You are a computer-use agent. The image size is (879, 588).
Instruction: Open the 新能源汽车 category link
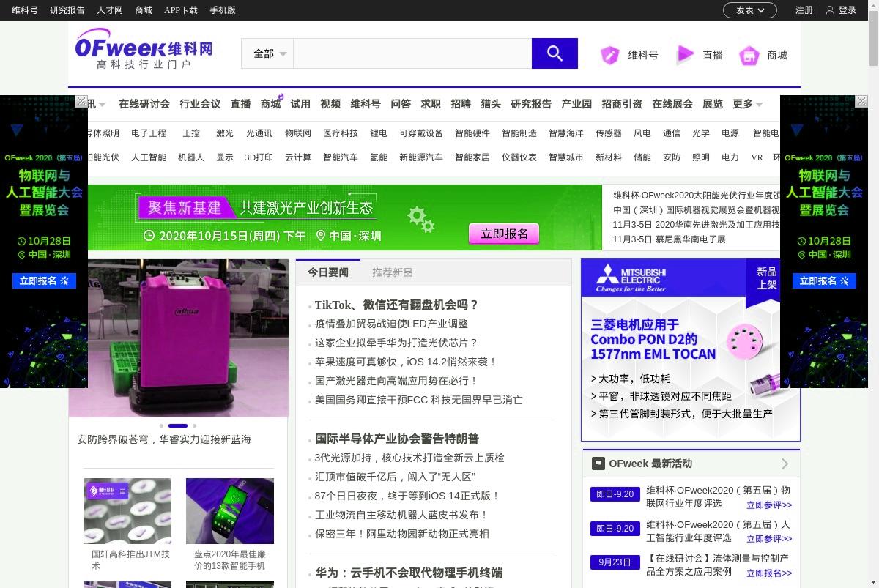(421, 157)
